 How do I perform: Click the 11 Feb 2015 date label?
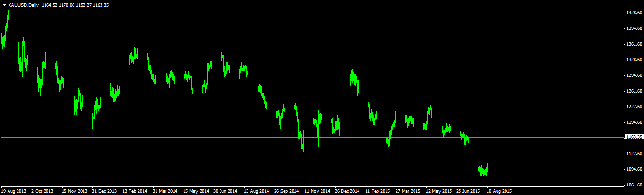[x=377, y=191]
